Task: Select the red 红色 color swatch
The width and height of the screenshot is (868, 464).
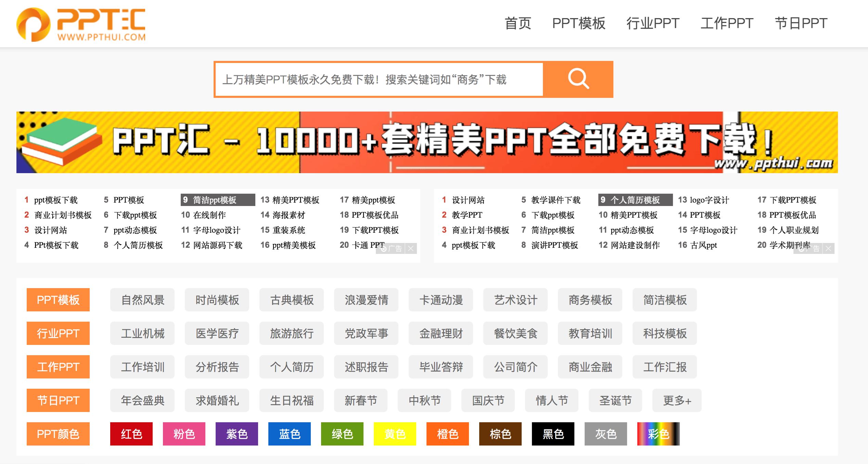Action: point(131,434)
